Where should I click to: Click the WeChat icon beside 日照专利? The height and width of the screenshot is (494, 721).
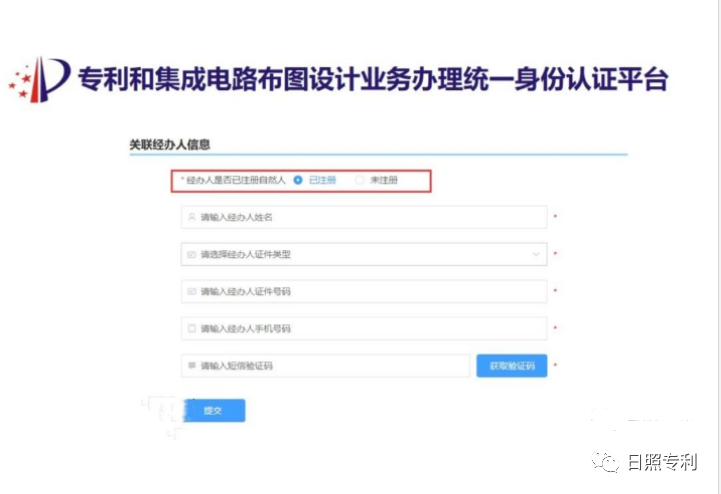click(607, 460)
